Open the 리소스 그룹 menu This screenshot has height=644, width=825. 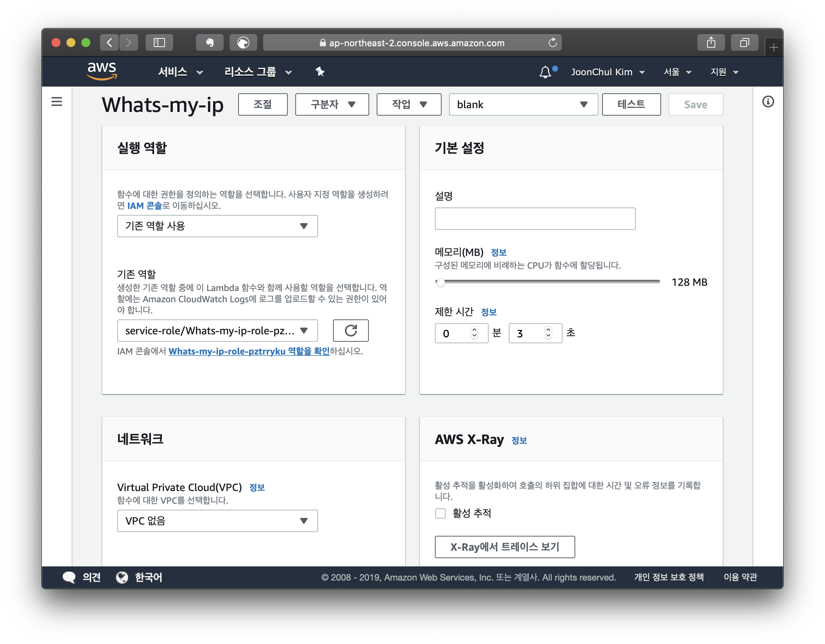(x=258, y=72)
